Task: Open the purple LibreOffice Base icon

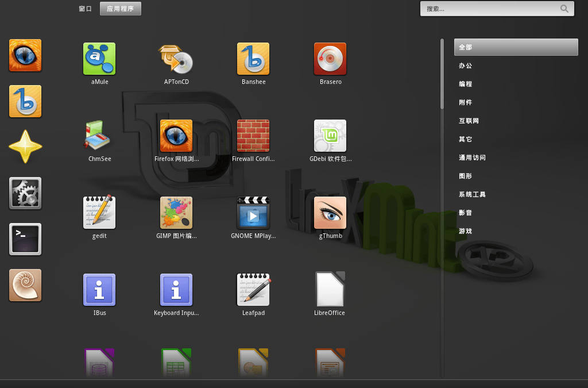Action: 99,363
